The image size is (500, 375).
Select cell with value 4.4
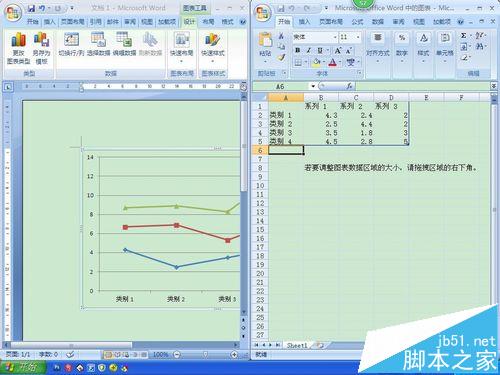click(356, 124)
